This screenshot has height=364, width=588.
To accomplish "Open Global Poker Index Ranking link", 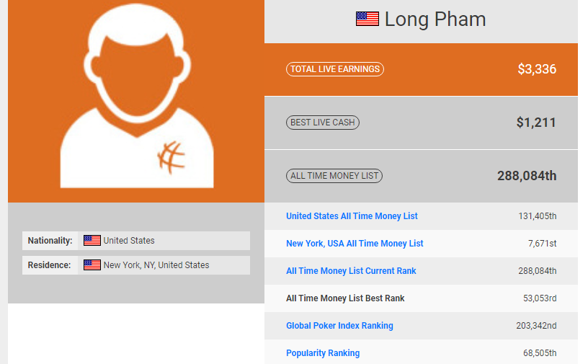I will 339,326.
